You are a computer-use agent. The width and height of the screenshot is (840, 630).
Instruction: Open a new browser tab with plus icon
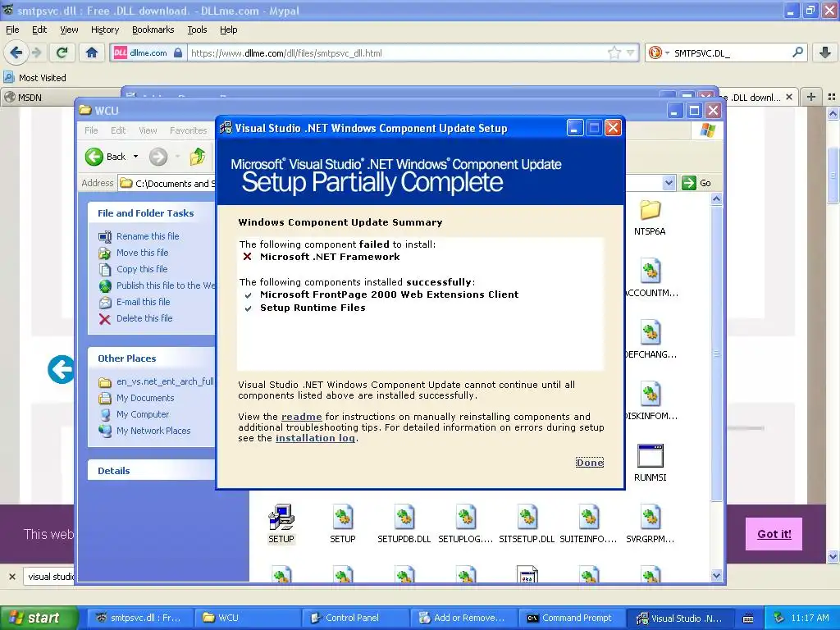(811, 97)
